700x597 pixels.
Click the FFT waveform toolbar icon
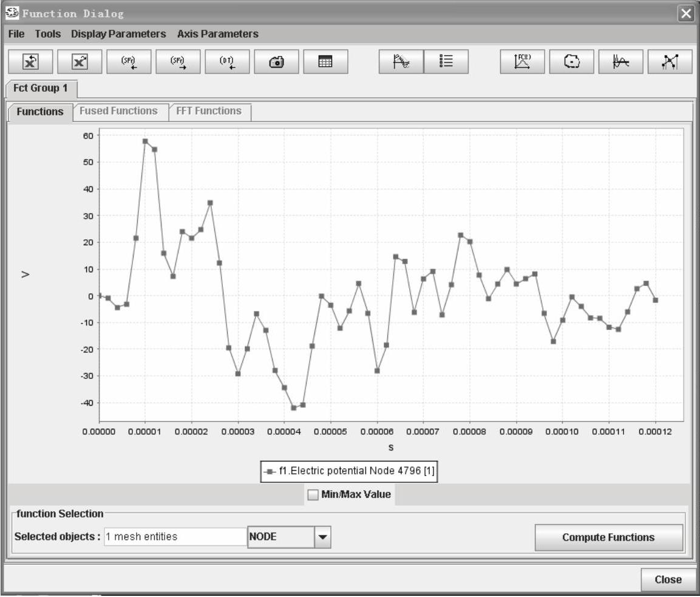click(620, 61)
